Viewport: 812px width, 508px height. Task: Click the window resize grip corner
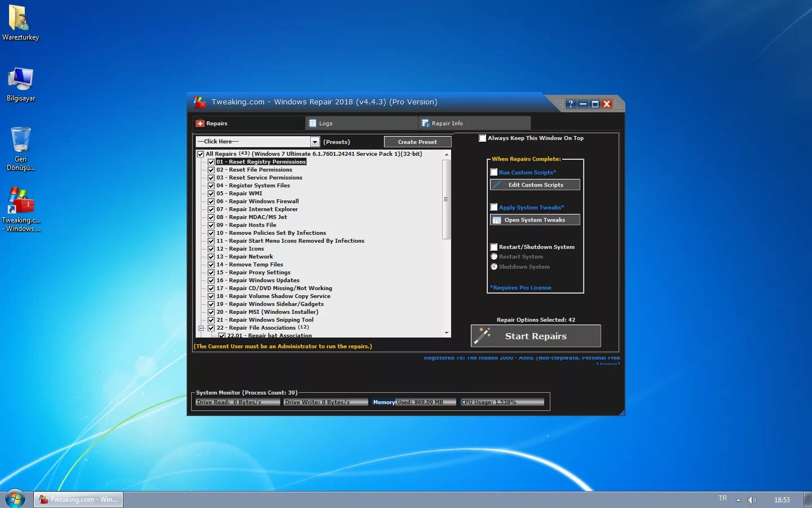click(621, 413)
